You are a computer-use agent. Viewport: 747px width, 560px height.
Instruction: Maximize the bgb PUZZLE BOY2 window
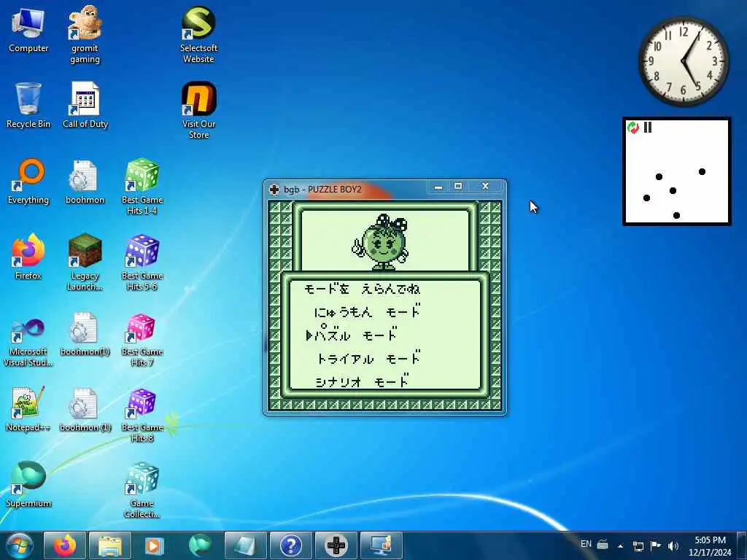point(458,187)
